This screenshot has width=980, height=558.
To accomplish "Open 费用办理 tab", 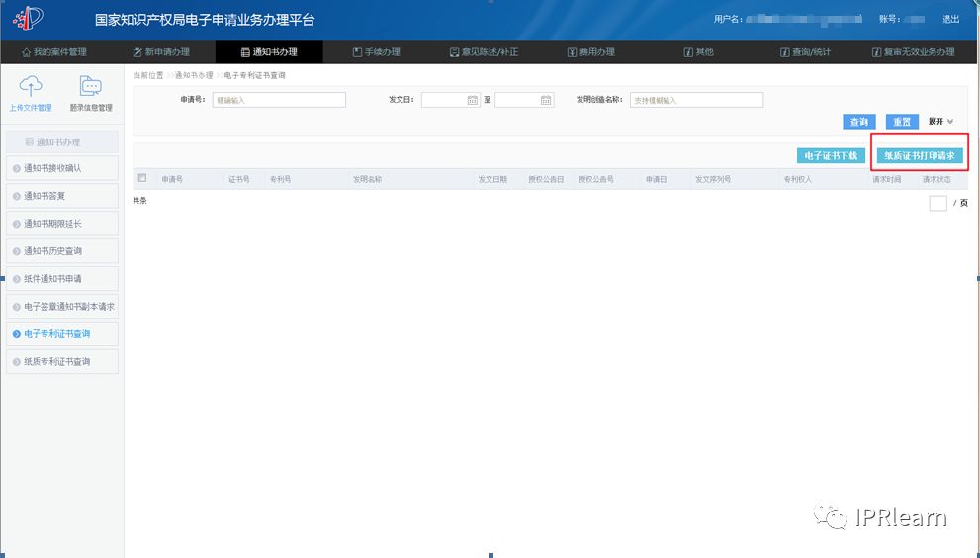I will pos(591,51).
